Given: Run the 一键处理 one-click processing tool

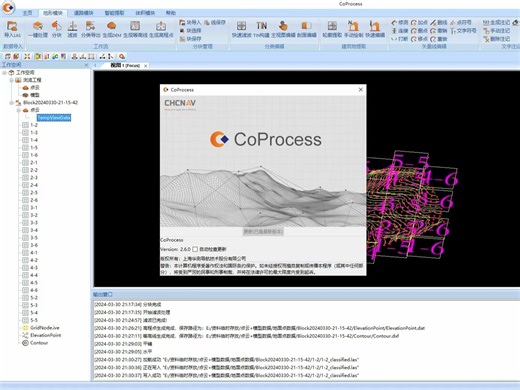Looking at the screenshot, I should [38, 29].
